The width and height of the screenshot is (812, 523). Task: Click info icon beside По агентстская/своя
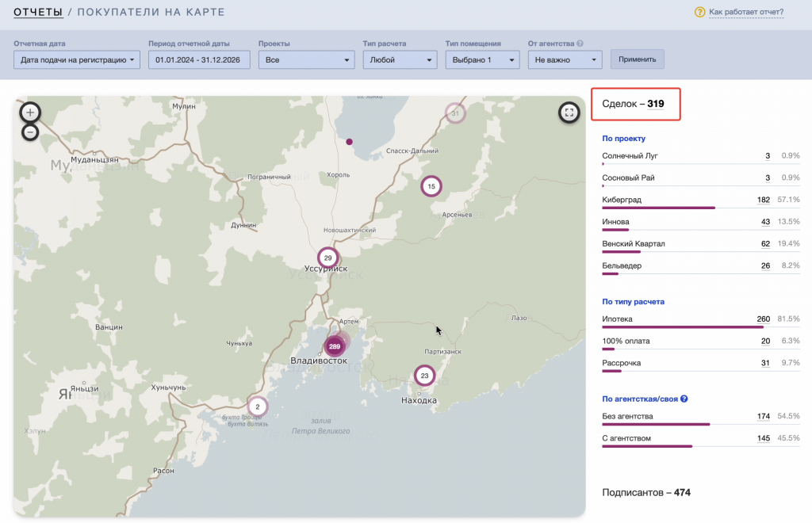(x=684, y=399)
